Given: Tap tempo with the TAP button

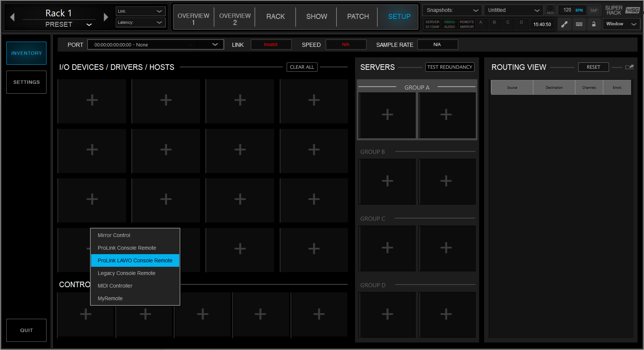Looking at the screenshot, I should click(x=593, y=10).
